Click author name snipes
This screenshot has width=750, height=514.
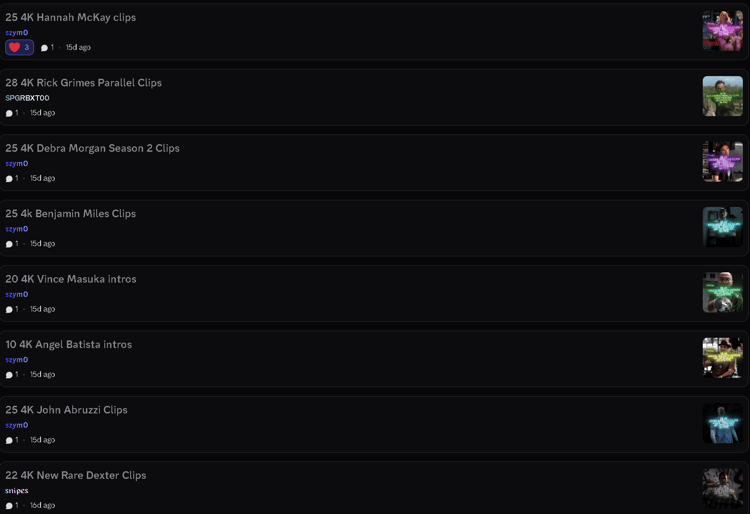point(17,491)
